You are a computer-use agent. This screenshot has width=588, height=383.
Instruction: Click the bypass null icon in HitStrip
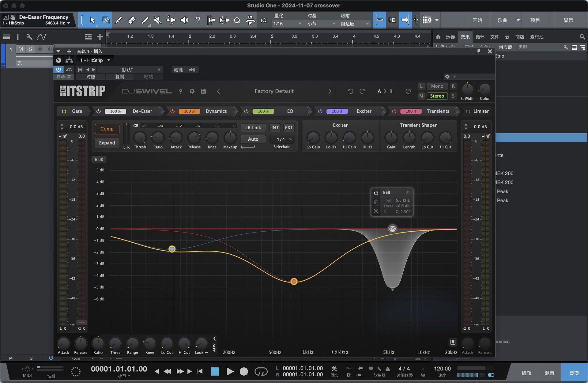tap(408, 91)
